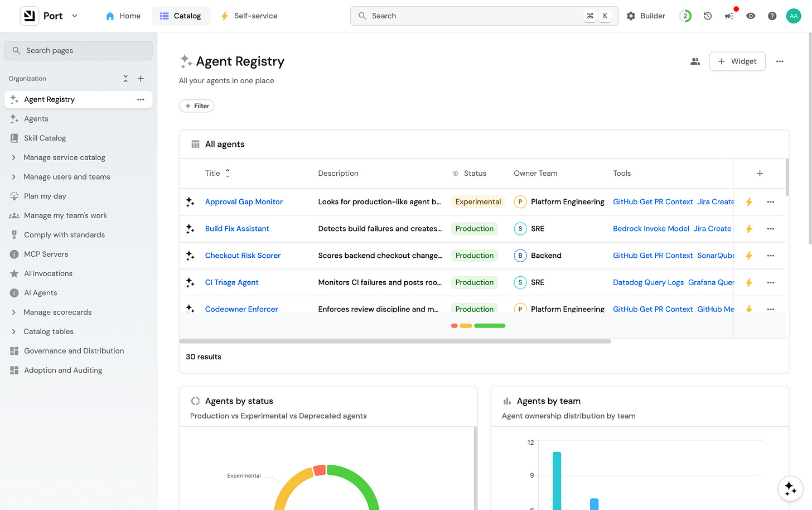Open the audit log history icon
Image resolution: width=812 pixels, height=510 pixels.
pyautogui.click(x=708, y=16)
